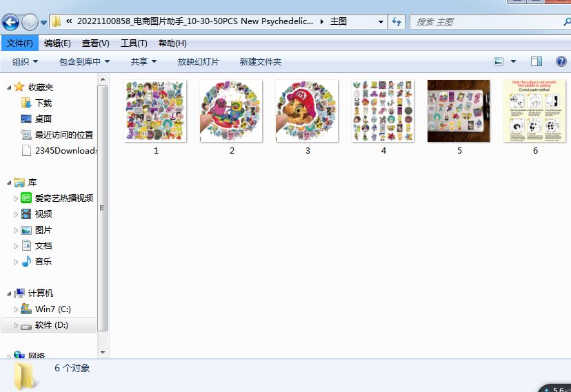Expand the 音乐 library node
The image size is (571, 392).
16,262
